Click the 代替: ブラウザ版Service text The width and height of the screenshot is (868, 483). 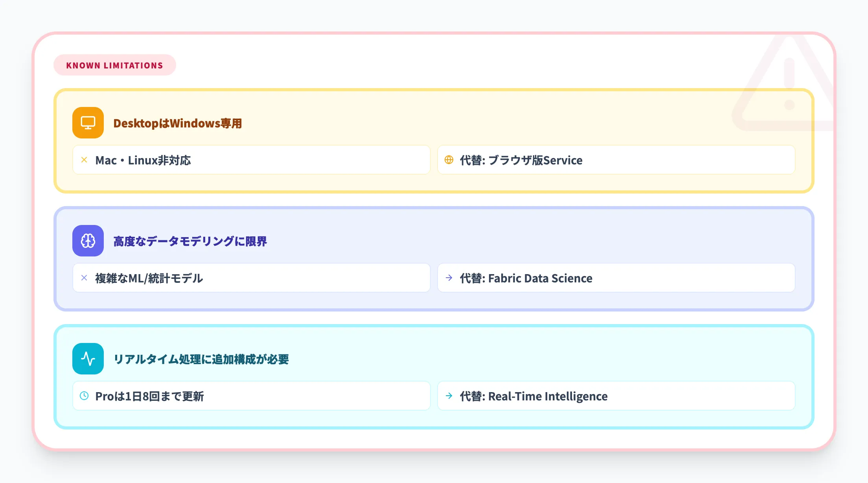(x=521, y=160)
